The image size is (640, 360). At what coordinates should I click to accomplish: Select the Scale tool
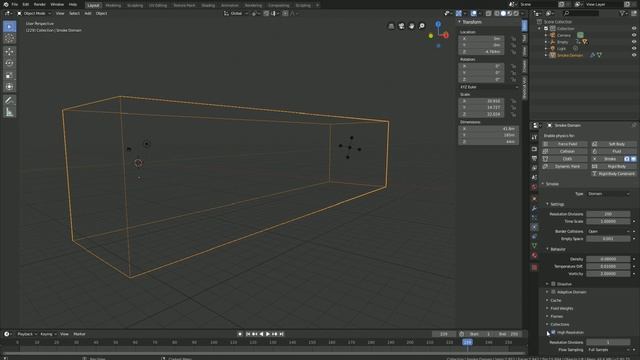[9, 75]
